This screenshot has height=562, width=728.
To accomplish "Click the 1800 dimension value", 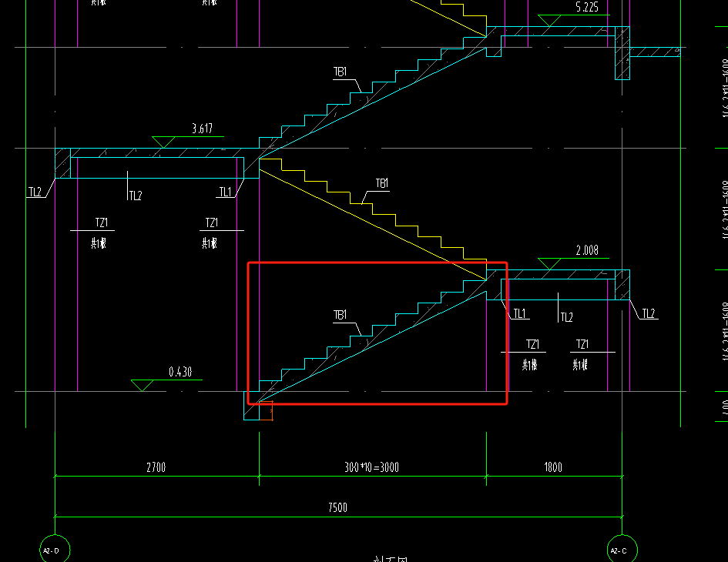I will point(553,467).
